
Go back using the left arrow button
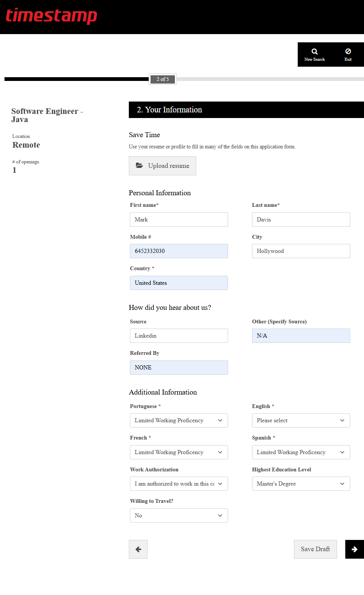pos(138,549)
